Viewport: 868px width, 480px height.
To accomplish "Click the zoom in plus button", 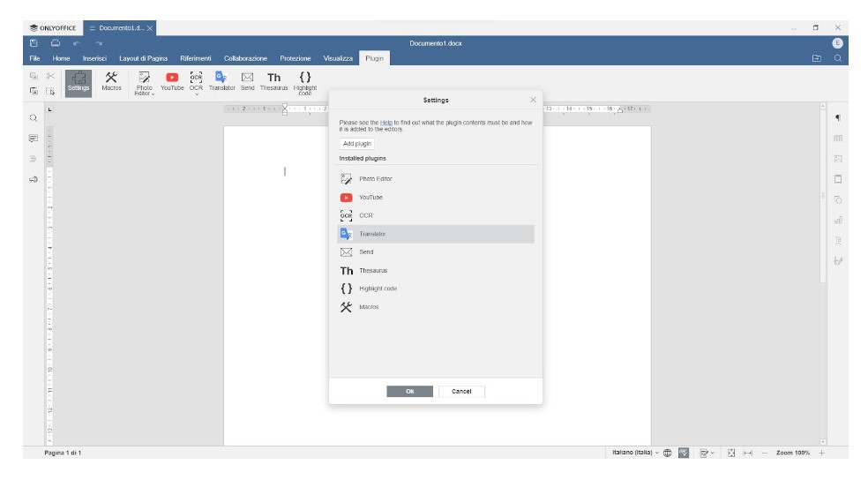I will 821,453.
